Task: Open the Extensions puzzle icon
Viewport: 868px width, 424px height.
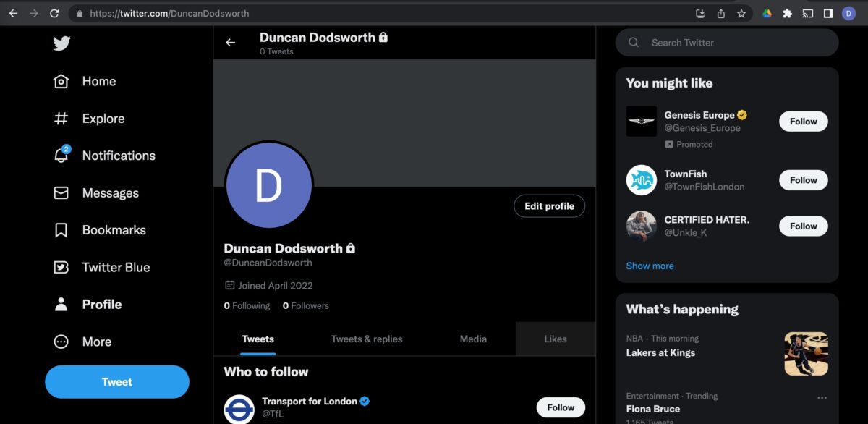Action: pyautogui.click(x=788, y=13)
